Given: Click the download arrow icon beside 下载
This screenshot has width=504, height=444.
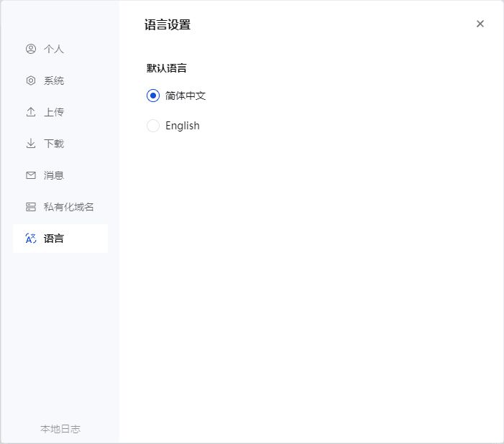Looking at the screenshot, I should (31, 143).
